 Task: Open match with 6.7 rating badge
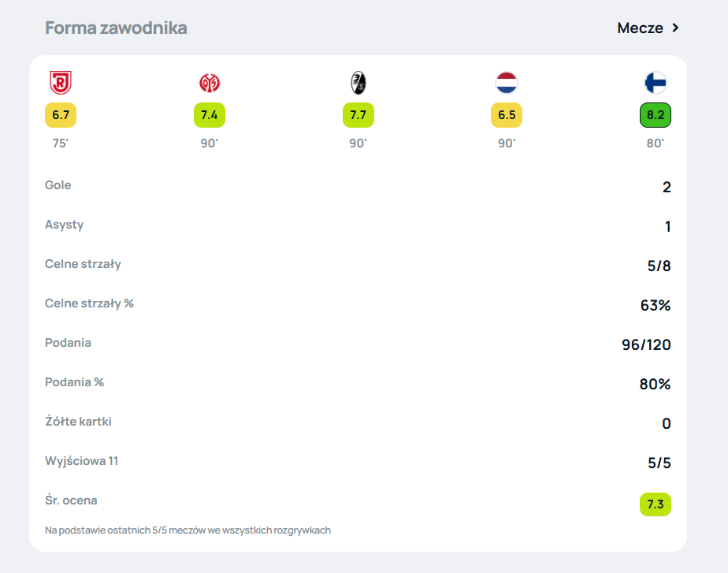click(x=61, y=115)
